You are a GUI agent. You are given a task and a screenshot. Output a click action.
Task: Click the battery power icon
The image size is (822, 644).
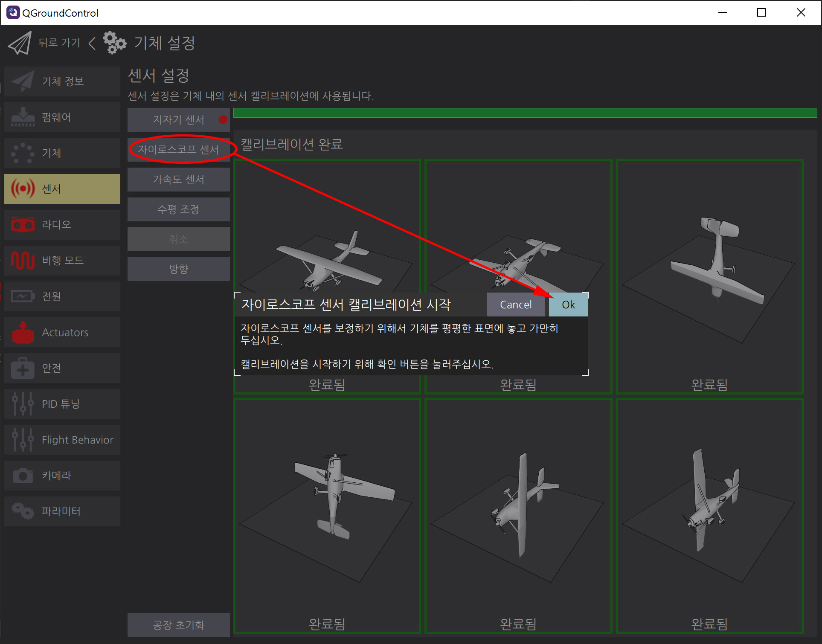click(23, 296)
